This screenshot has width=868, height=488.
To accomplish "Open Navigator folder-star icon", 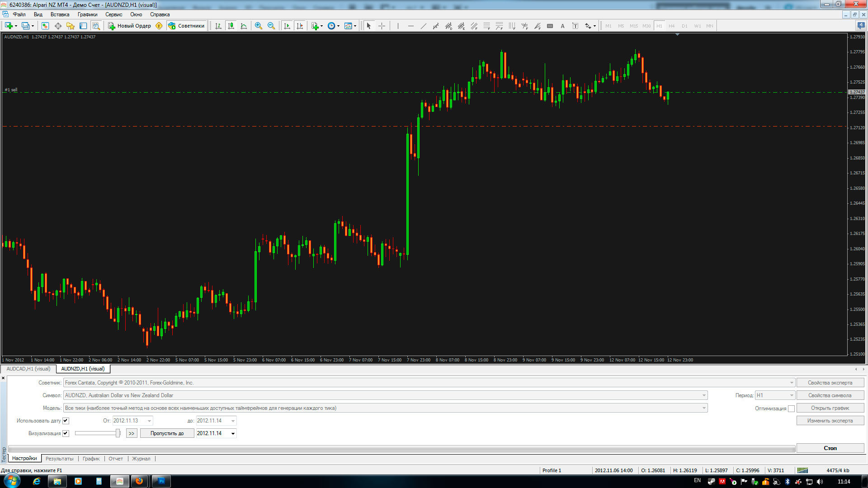I will (x=71, y=26).
